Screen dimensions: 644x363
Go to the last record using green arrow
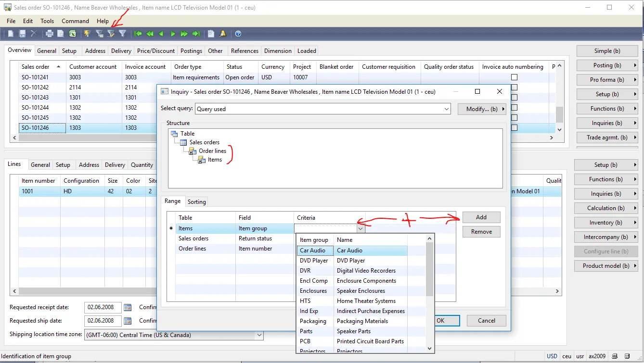point(196,34)
